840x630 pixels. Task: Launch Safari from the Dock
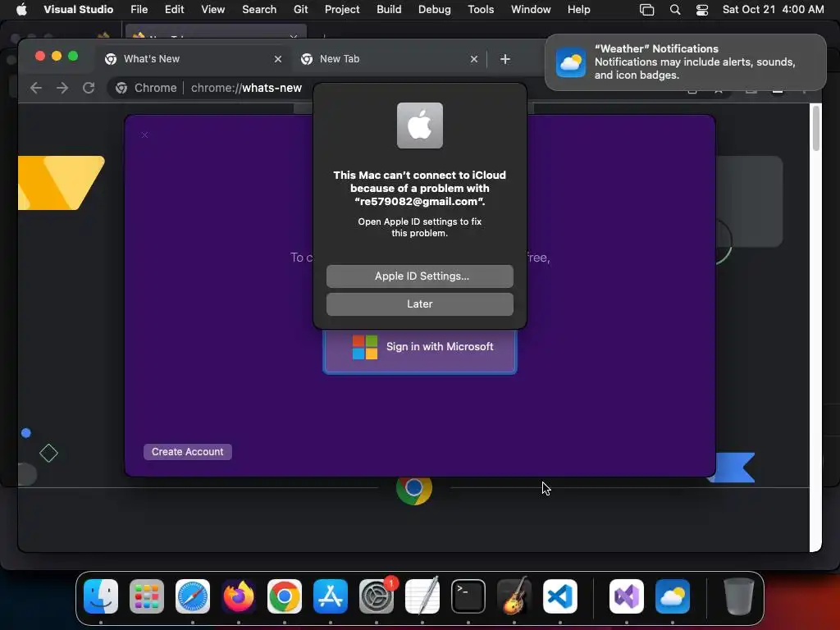point(193,596)
